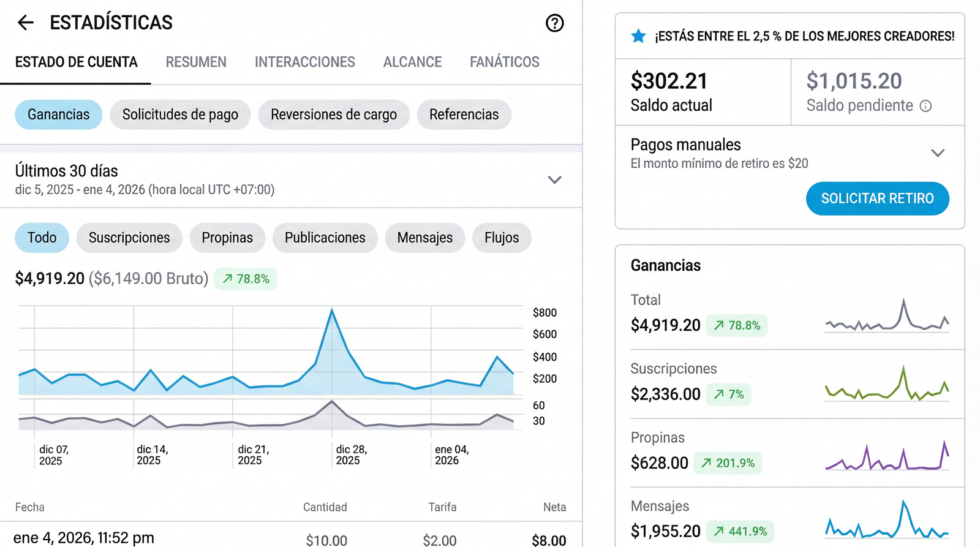Open the Mensajes sparkline chart

coord(887,521)
